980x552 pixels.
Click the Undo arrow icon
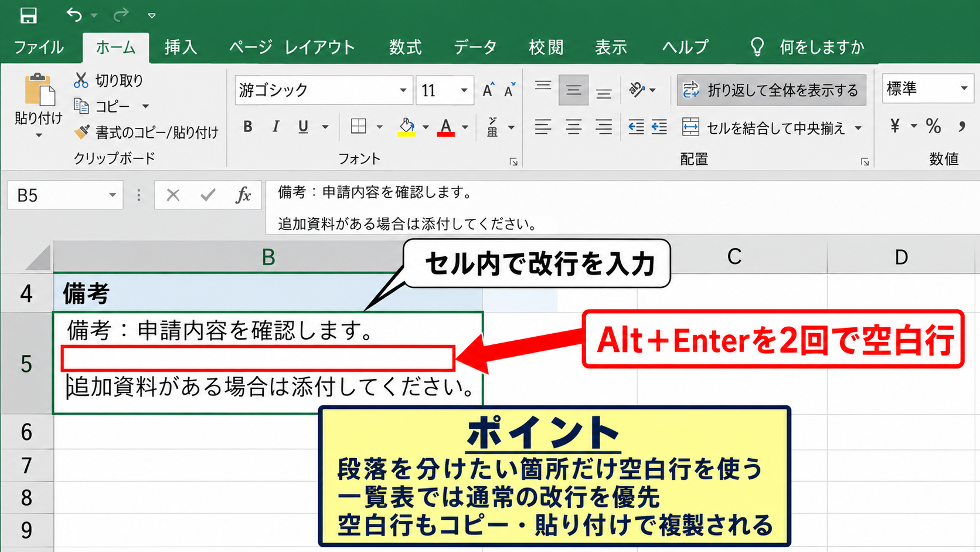(x=74, y=15)
